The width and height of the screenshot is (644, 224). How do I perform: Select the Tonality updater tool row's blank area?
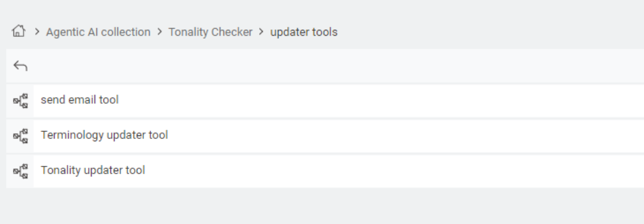[x=394, y=171]
